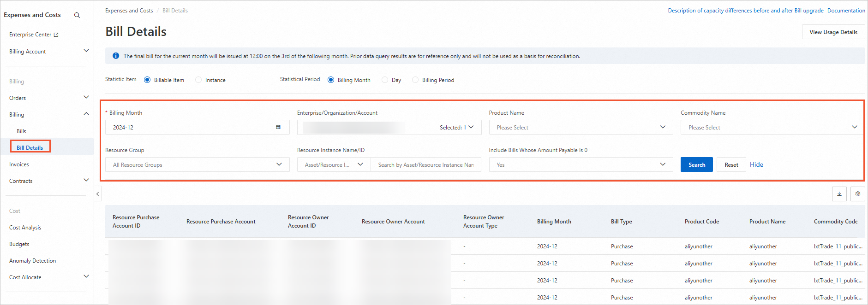Image resolution: width=868 pixels, height=305 pixels.
Task: Click the search icon beside Expenses and Costs
Action: point(77,15)
